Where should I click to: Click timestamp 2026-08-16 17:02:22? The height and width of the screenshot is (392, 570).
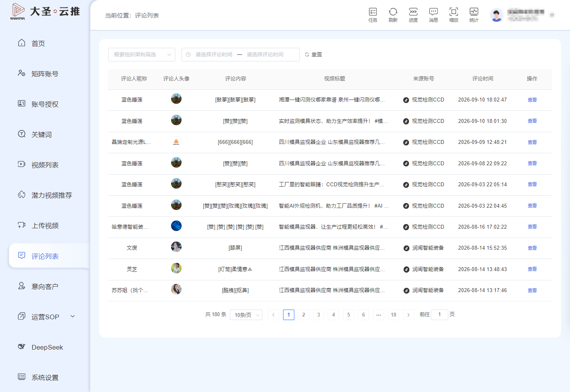(x=482, y=227)
